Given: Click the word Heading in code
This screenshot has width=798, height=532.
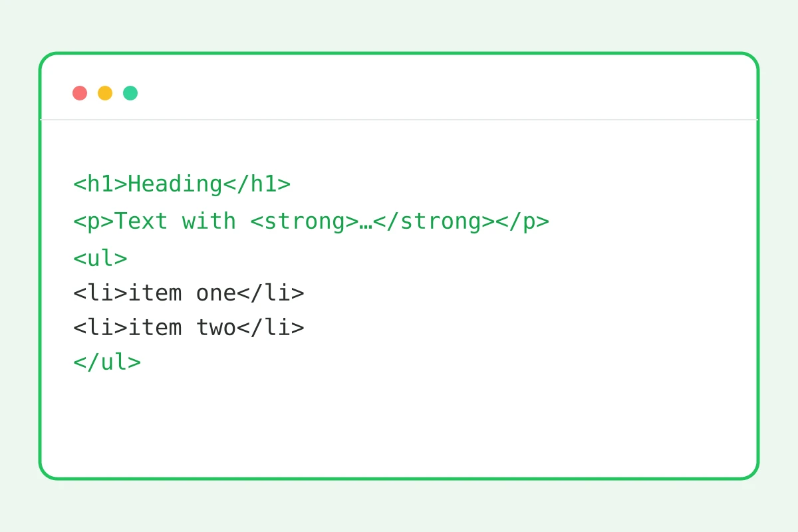Looking at the screenshot, I should [x=175, y=184].
